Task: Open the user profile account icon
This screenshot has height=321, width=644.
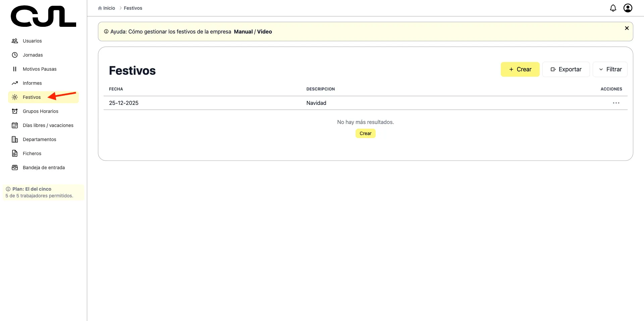Action: click(628, 8)
